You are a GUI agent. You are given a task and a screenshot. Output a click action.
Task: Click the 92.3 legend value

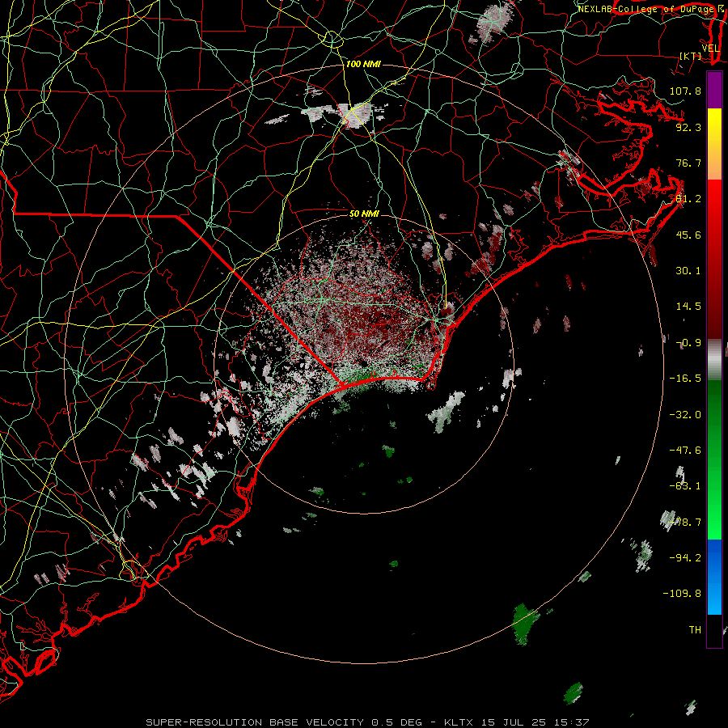688,127
